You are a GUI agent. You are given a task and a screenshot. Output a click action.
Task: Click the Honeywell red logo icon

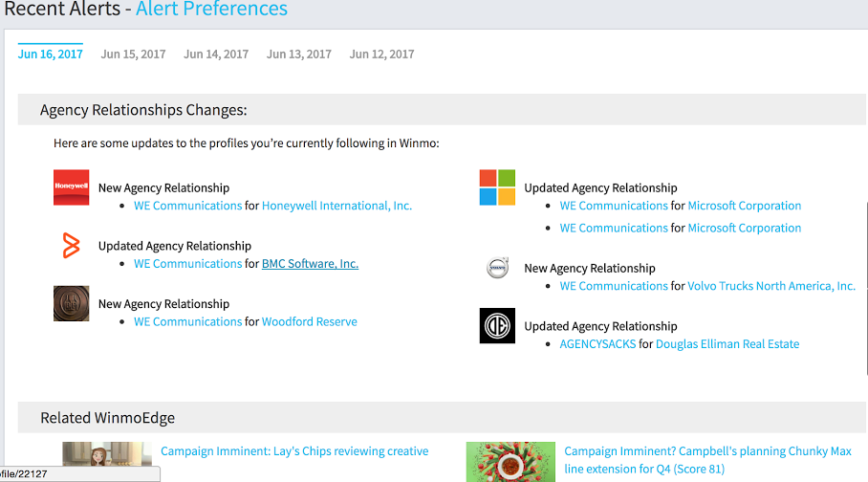tap(71, 187)
